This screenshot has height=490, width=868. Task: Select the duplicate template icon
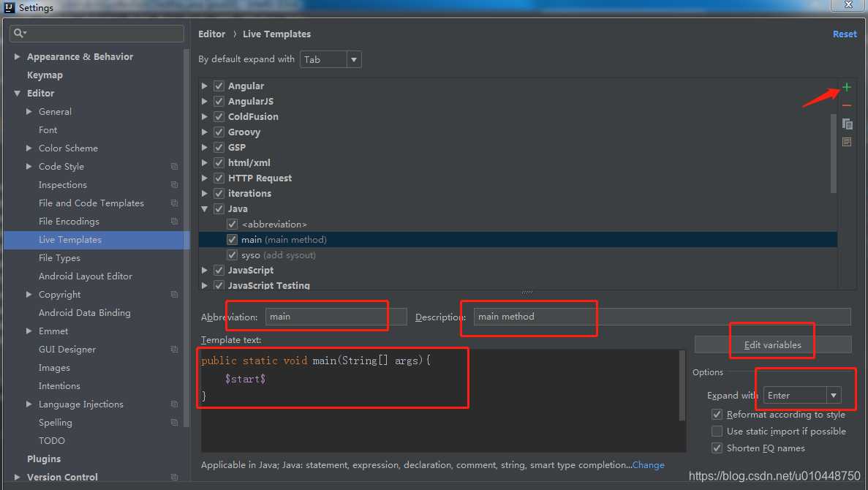(846, 124)
